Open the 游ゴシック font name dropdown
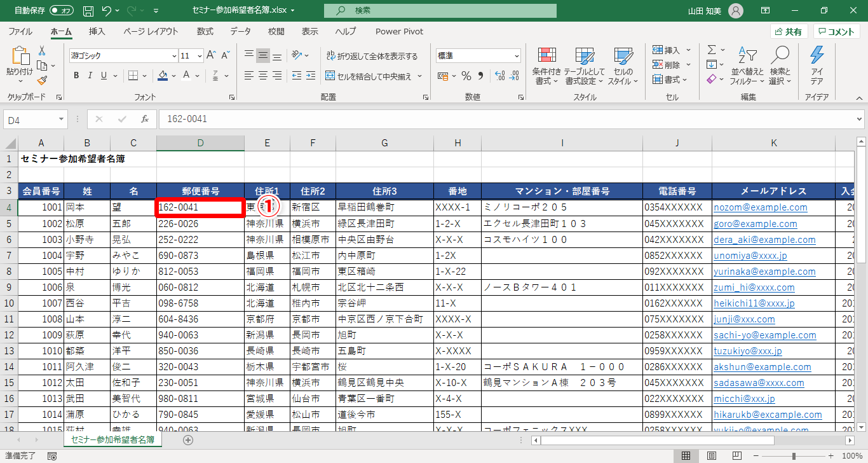 173,56
